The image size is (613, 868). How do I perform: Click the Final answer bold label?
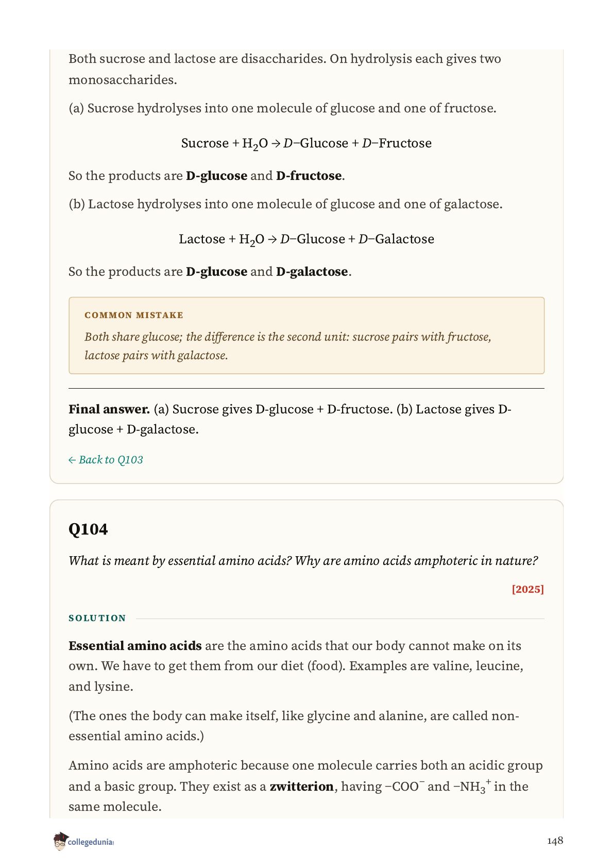pos(109,409)
